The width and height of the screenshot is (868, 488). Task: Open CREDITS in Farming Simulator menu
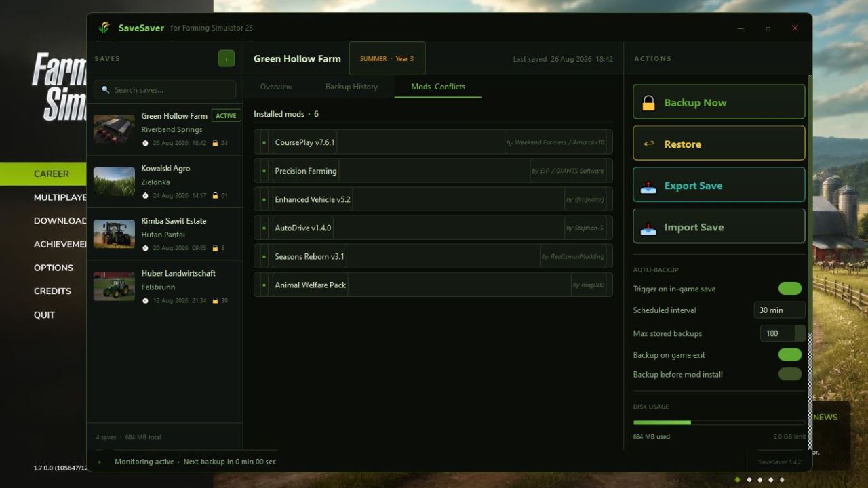pyautogui.click(x=52, y=291)
